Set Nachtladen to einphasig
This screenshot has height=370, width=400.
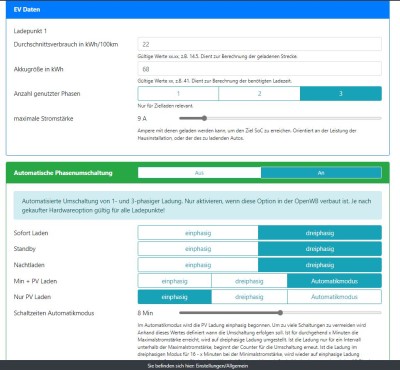(198, 265)
